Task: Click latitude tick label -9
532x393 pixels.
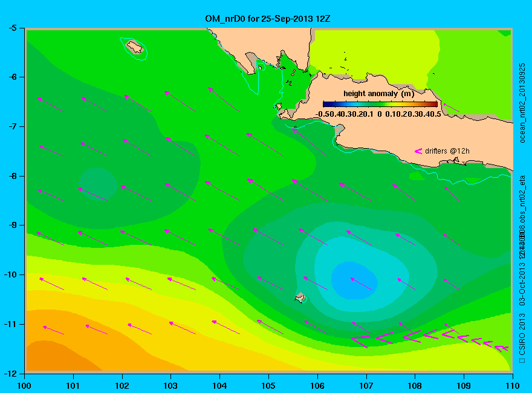Action: [12, 225]
